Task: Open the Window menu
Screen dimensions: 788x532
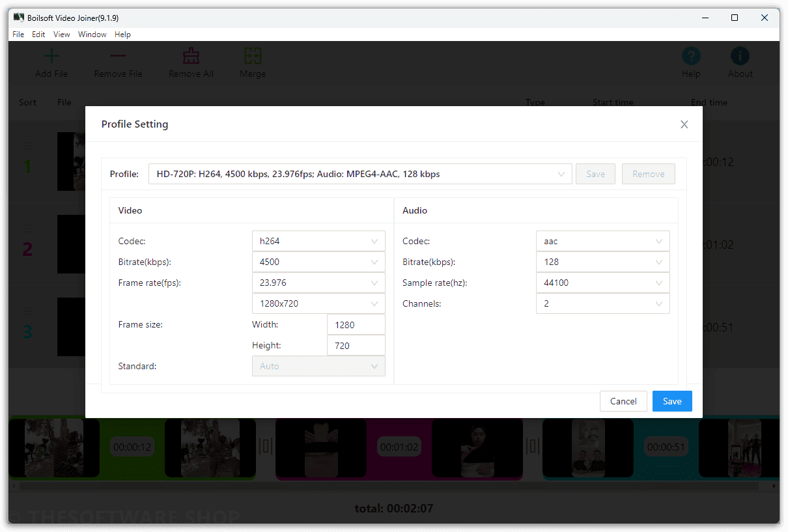Action: (x=92, y=35)
